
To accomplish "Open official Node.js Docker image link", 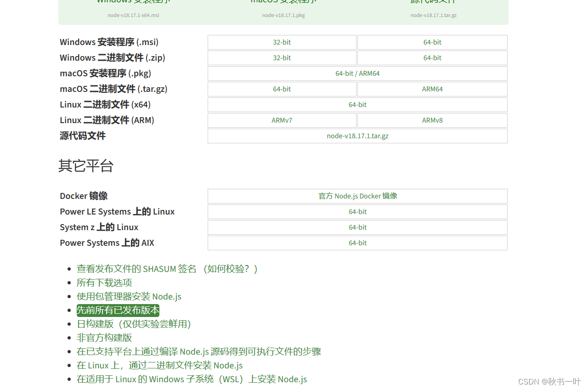I will [x=357, y=196].
